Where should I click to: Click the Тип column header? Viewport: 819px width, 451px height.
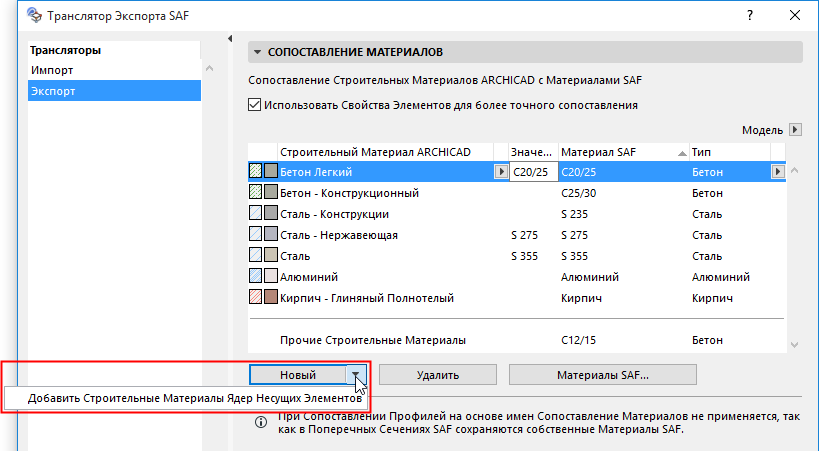coord(730,152)
